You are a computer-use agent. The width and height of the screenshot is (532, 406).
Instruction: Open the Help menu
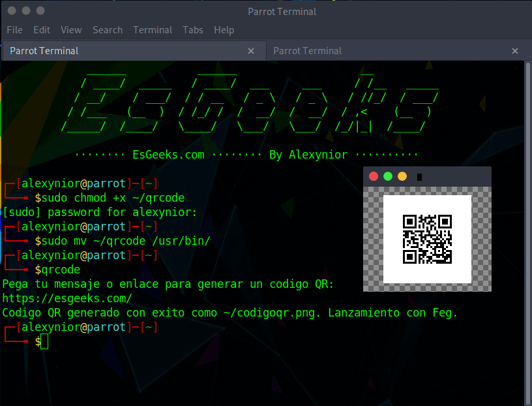click(x=224, y=30)
